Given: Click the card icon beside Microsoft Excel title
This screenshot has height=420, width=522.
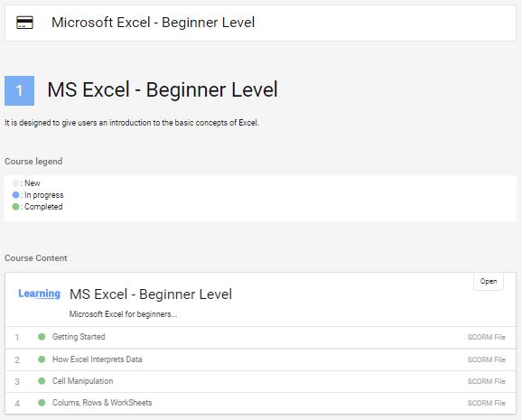Looking at the screenshot, I should 24,23.
